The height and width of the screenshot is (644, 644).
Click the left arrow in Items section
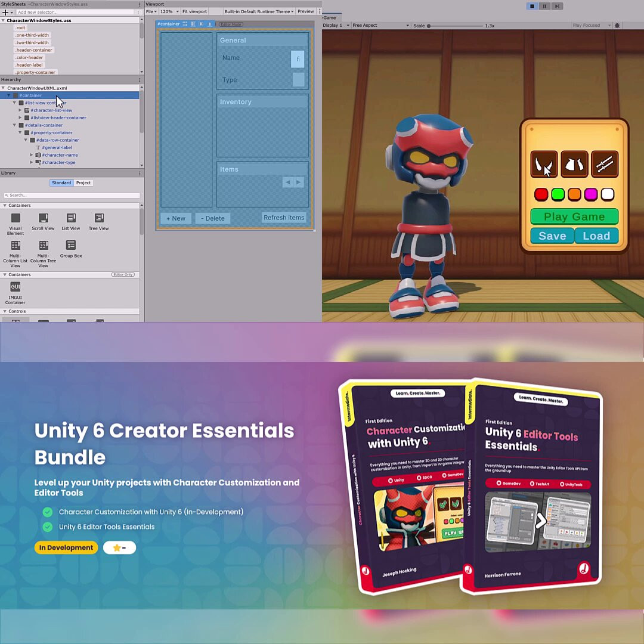(288, 182)
